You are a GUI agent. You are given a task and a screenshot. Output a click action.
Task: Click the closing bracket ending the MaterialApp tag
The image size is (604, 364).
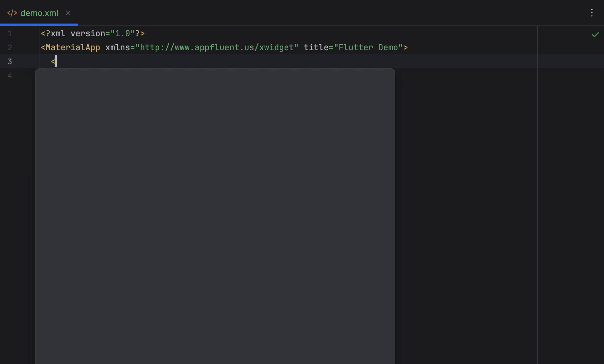pos(405,48)
